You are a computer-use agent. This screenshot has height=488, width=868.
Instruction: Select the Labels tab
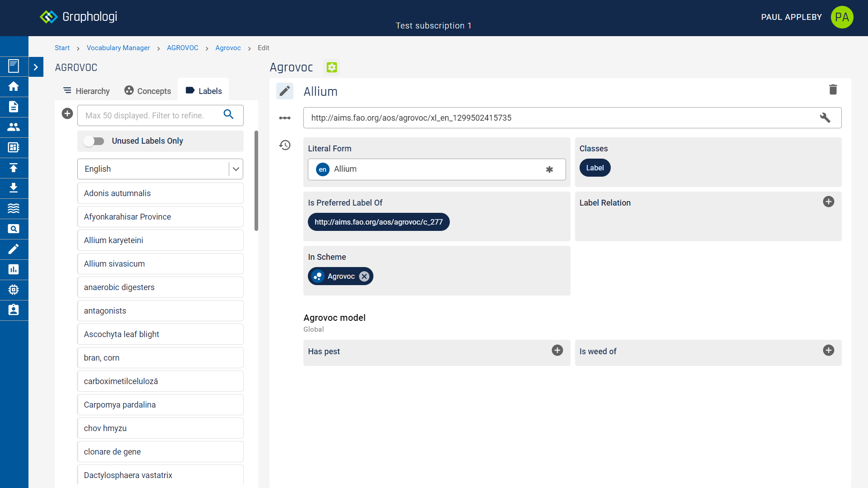point(203,91)
